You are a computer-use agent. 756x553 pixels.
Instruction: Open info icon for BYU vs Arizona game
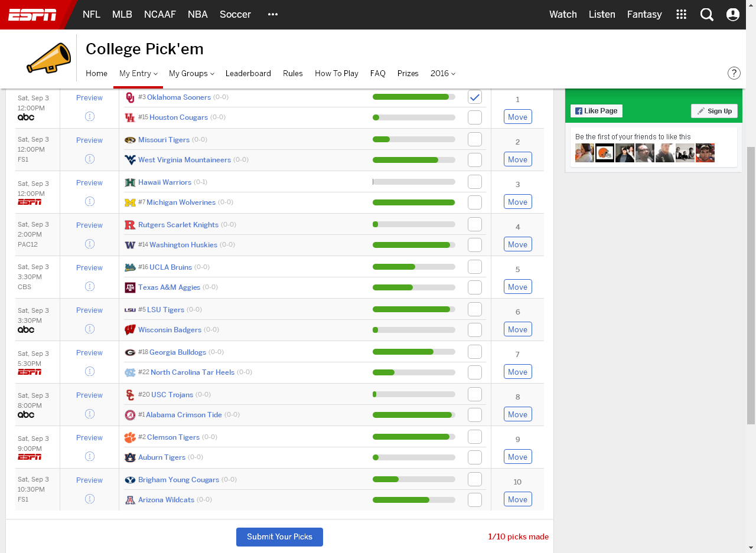[90, 499]
